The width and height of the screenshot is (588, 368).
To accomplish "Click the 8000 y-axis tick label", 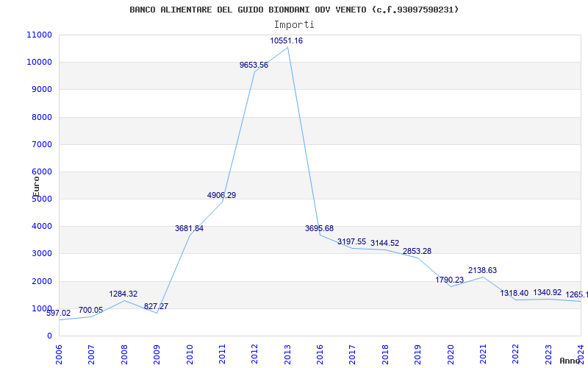I will click(x=41, y=117).
